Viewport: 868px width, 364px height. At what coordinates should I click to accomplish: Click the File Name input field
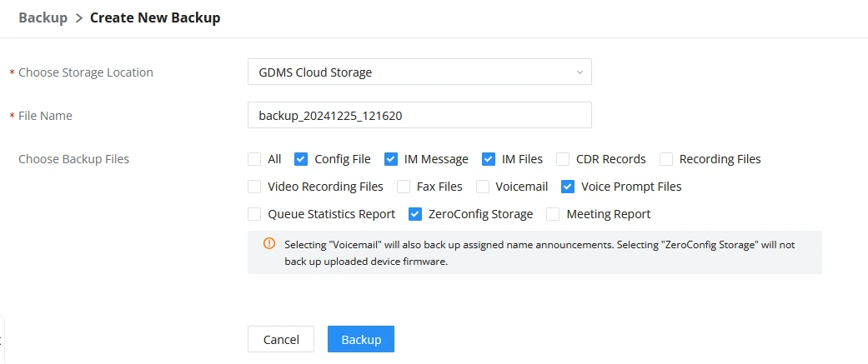[419, 115]
